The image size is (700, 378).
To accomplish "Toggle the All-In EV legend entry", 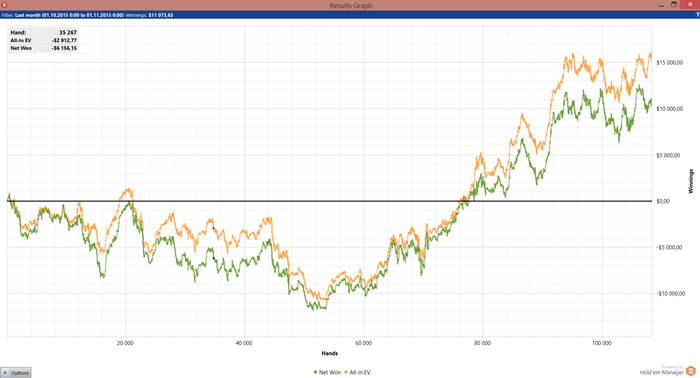I will click(357, 372).
